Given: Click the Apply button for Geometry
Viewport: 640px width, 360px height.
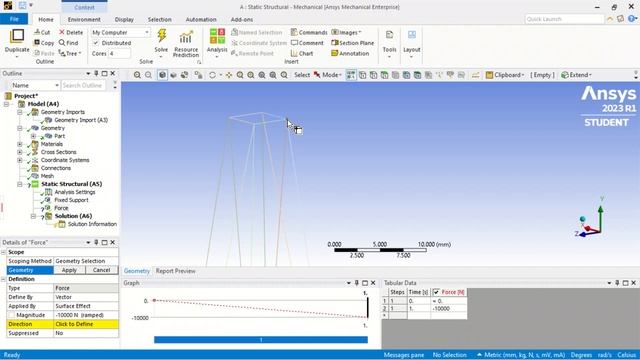Looking at the screenshot, I should coord(69,270).
